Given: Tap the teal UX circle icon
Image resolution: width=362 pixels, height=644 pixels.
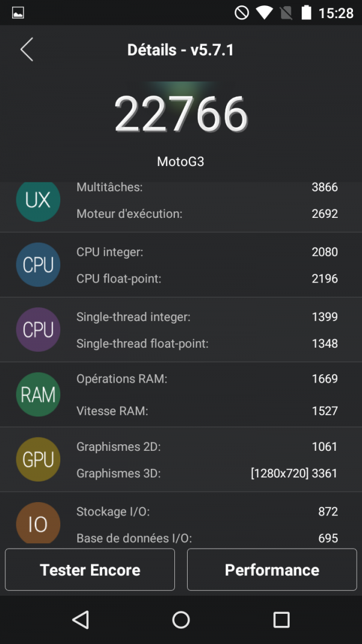Looking at the screenshot, I should tap(38, 200).
